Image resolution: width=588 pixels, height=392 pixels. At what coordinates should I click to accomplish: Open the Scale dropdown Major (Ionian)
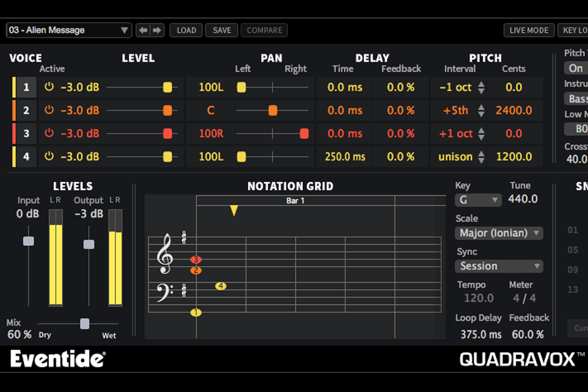tap(499, 233)
